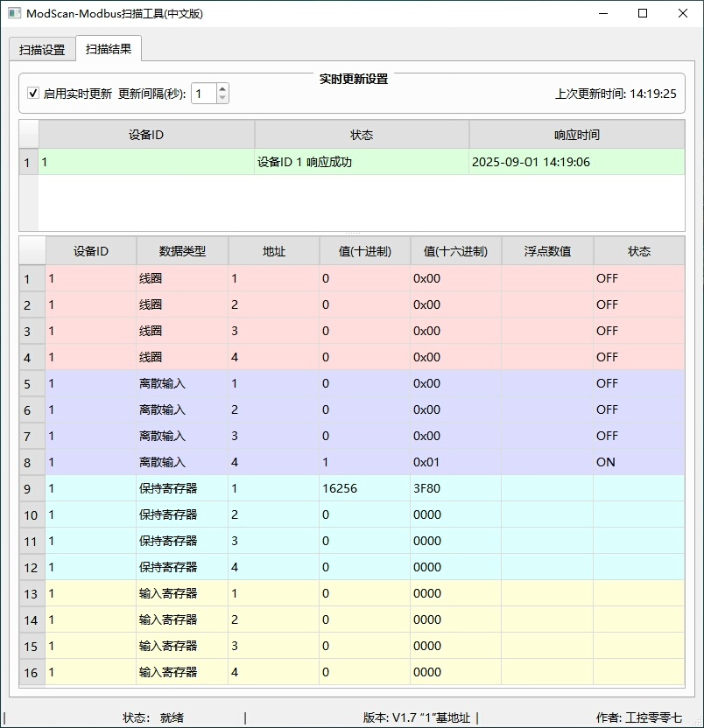The height and width of the screenshot is (728, 704).
Task: Click the select-all corner of data table
Action: pos(32,251)
